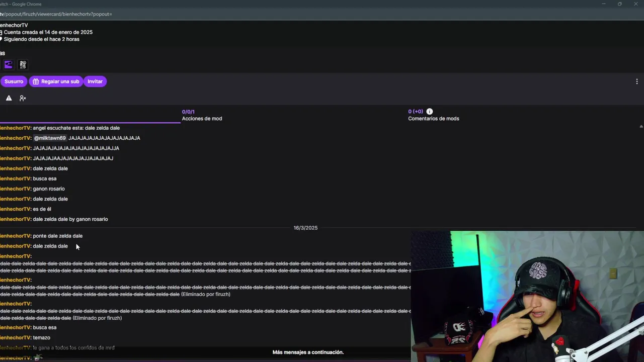Viewport: 644px width, 362px height.
Task: Click 'Siguiendo desde el hace 2 horas'
Action: tap(41, 39)
